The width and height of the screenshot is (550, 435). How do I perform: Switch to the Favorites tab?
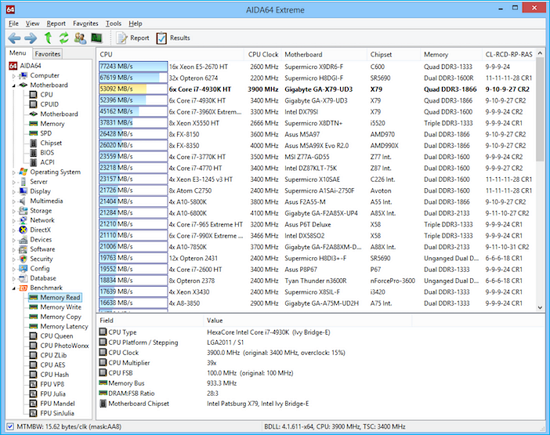point(47,54)
